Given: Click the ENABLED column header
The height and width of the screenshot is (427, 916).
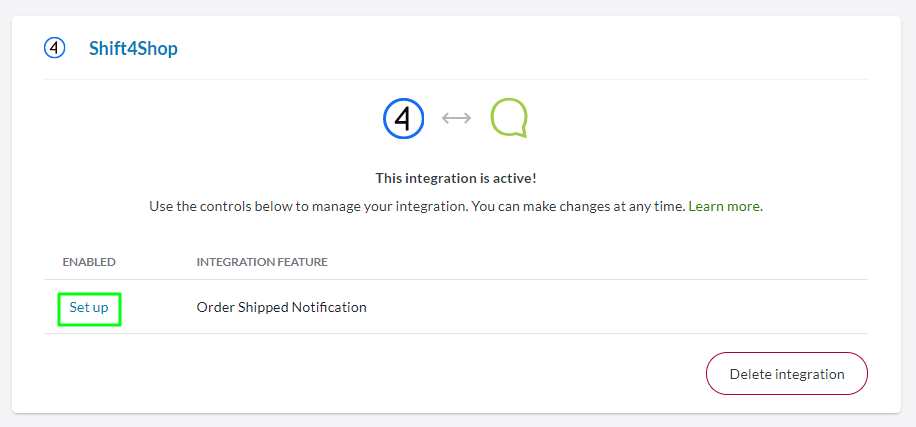Looking at the screenshot, I should (89, 262).
